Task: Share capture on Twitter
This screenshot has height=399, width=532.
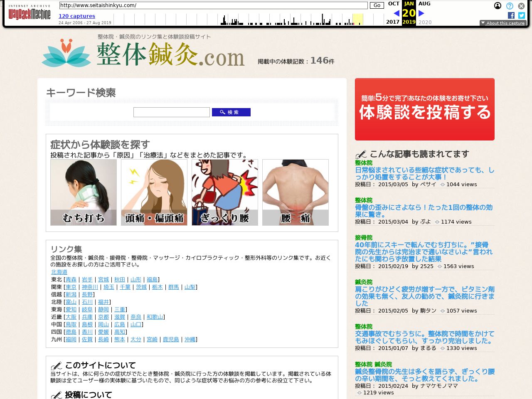Action: [x=522, y=15]
